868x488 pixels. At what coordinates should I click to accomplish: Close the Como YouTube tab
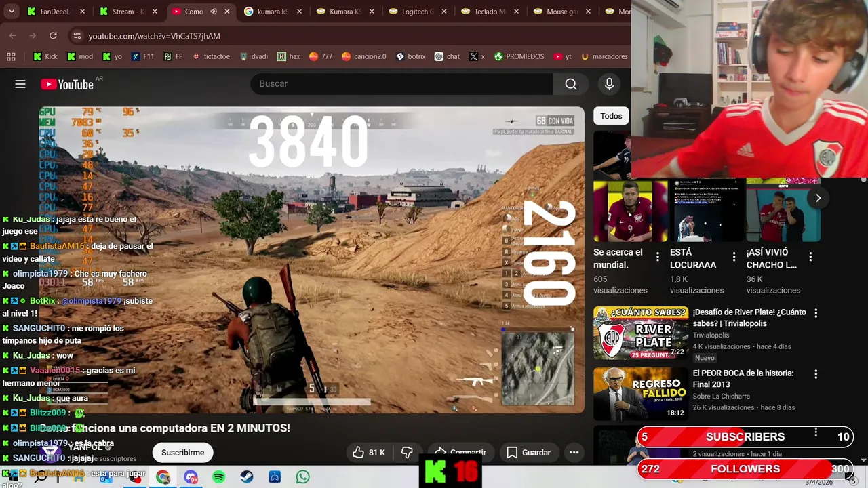[226, 12]
